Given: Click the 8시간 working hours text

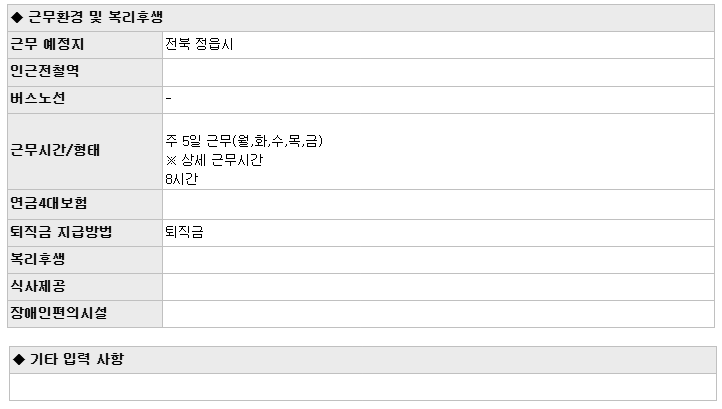Looking at the screenshot, I should [181, 179].
